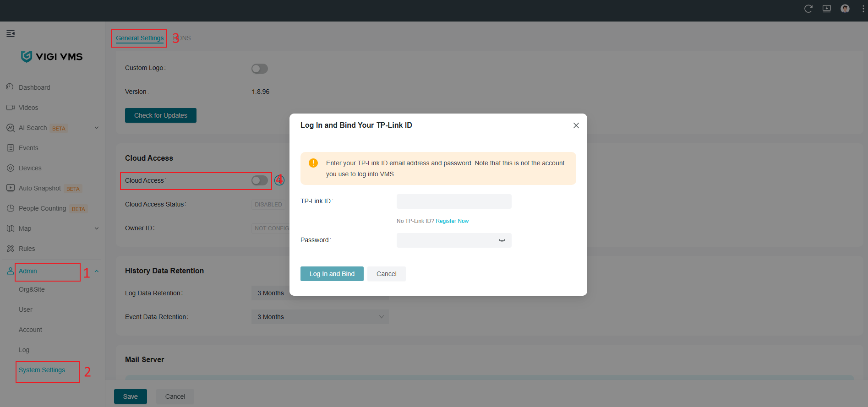Open Rules page
Viewport: 868px width, 407px height.
[x=27, y=249]
